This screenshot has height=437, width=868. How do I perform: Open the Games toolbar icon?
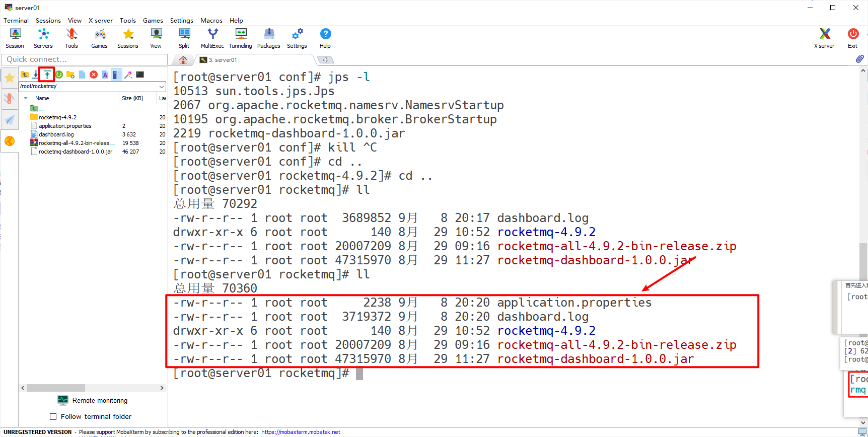coord(99,38)
